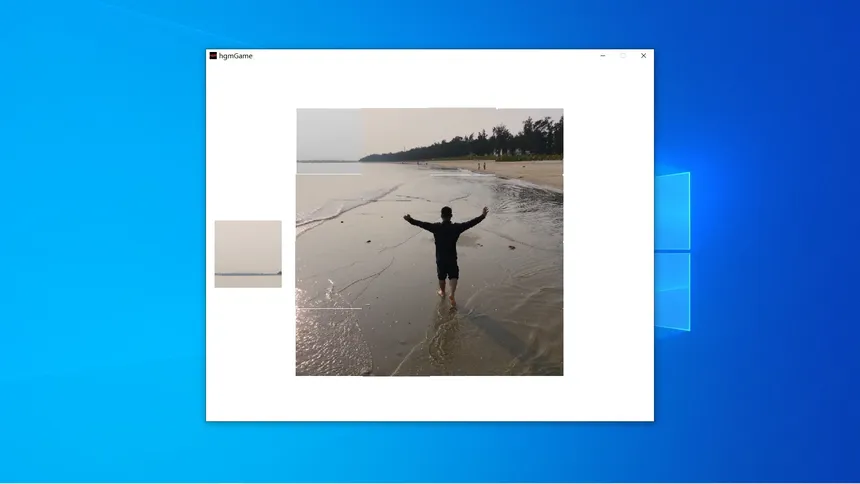Image resolution: width=860 pixels, height=484 pixels.
Task: Click the gray sky tile in top-left corner
Action: pyautogui.click(x=329, y=141)
